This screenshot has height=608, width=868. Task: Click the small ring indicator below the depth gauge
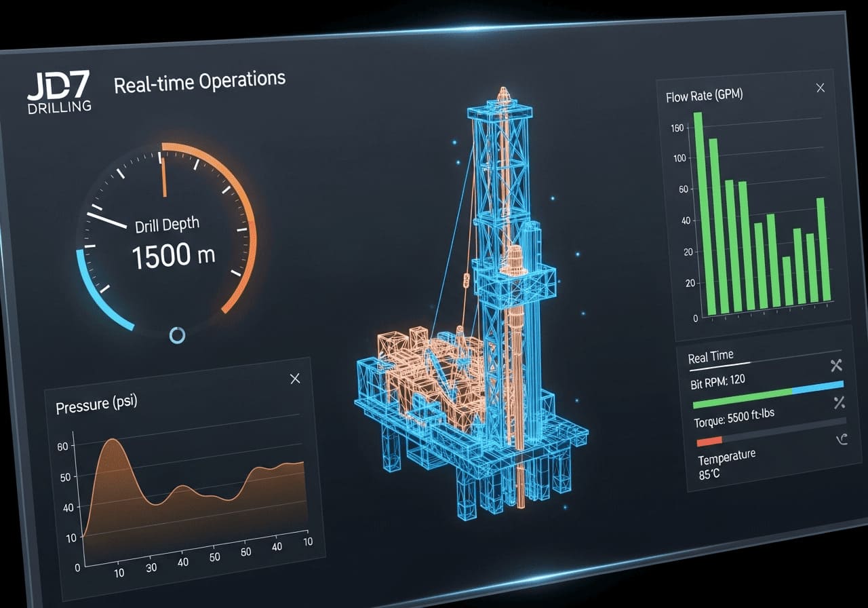[x=177, y=334]
